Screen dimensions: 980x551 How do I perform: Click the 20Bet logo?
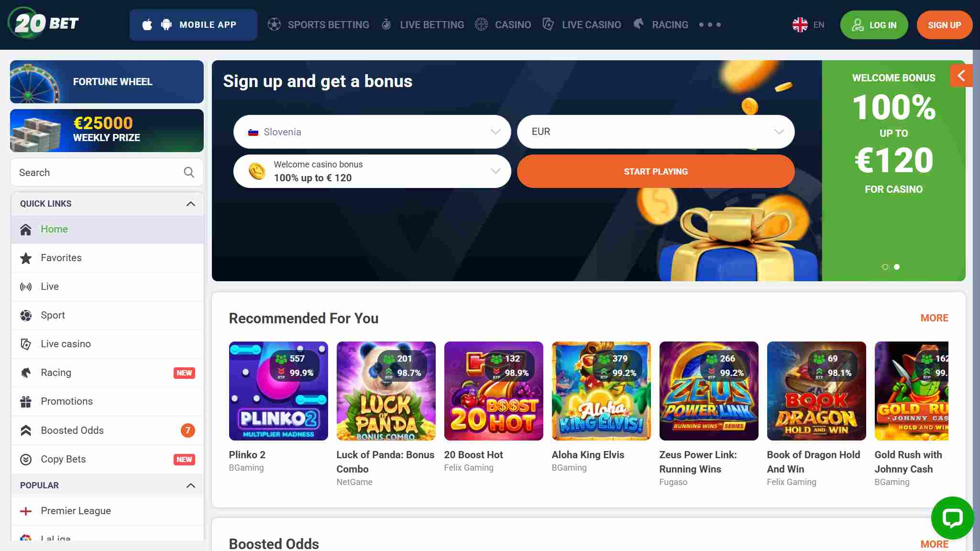point(44,23)
